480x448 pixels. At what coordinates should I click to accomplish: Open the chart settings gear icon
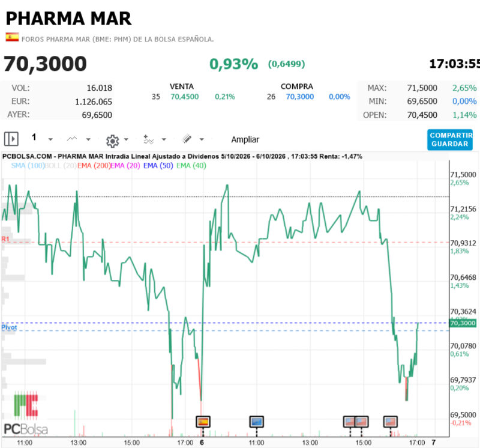point(112,141)
